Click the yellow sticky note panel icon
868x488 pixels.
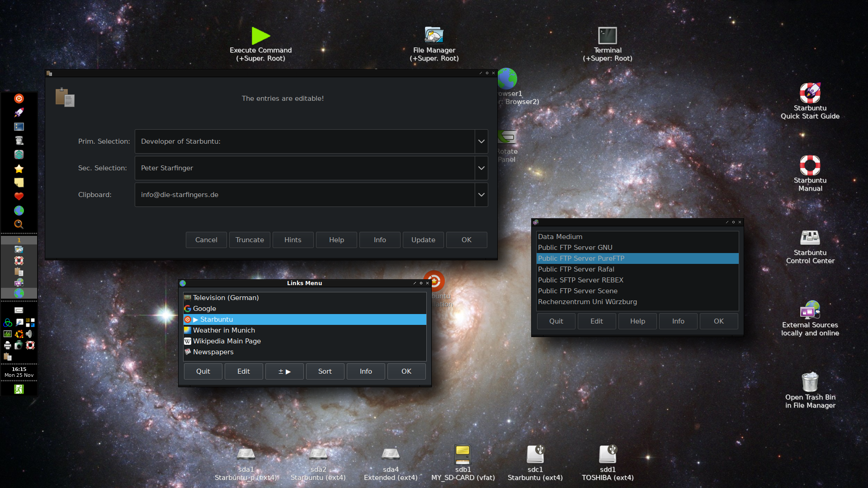19,183
